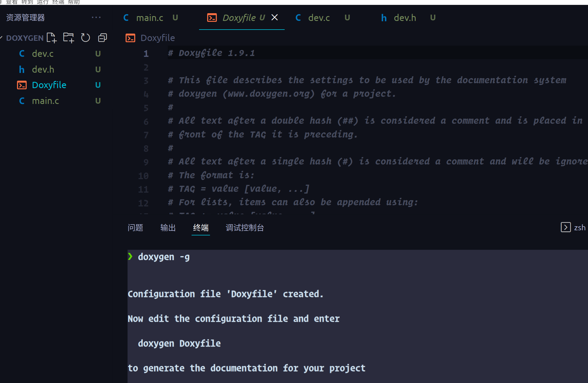Click the New Folder icon in explorer

(x=68, y=38)
